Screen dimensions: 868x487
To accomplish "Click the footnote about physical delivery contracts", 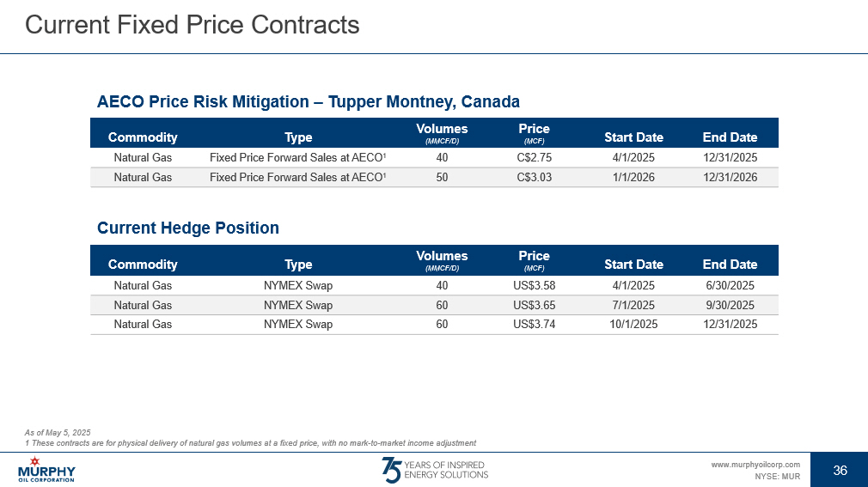I will coord(251,443).
